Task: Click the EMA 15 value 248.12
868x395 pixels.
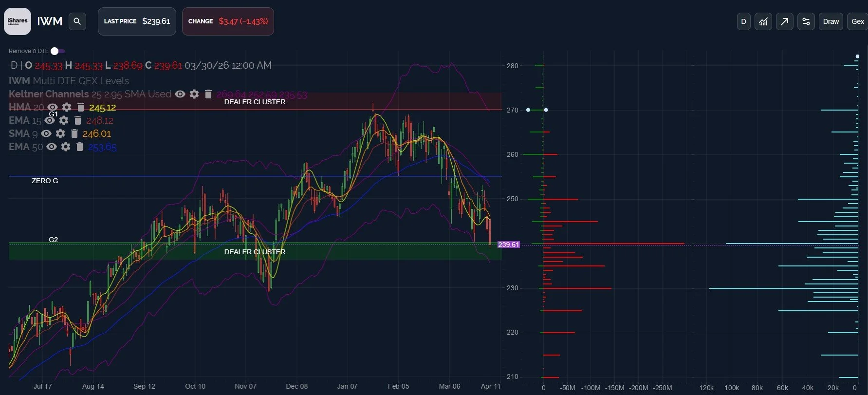Action: 100,121
